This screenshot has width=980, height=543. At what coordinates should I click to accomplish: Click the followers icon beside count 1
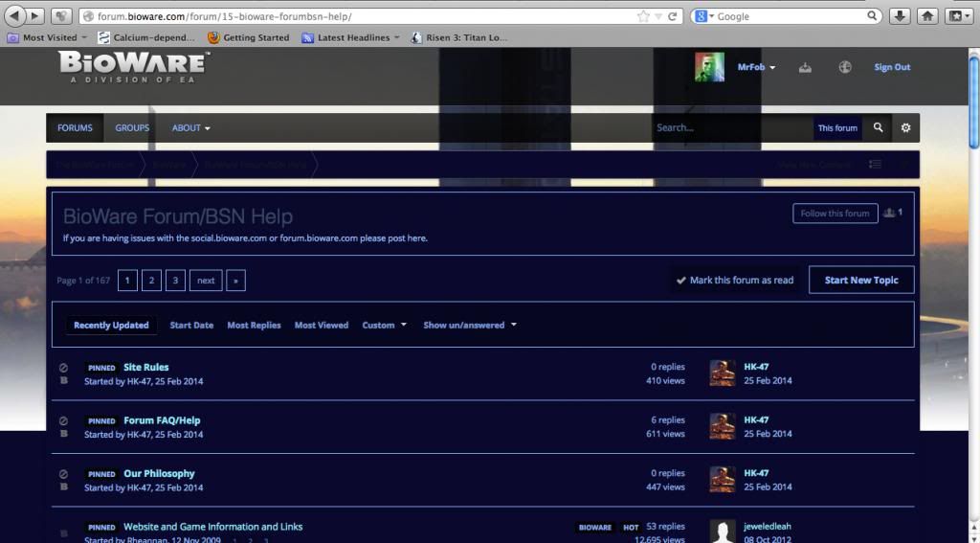(889, 213)
